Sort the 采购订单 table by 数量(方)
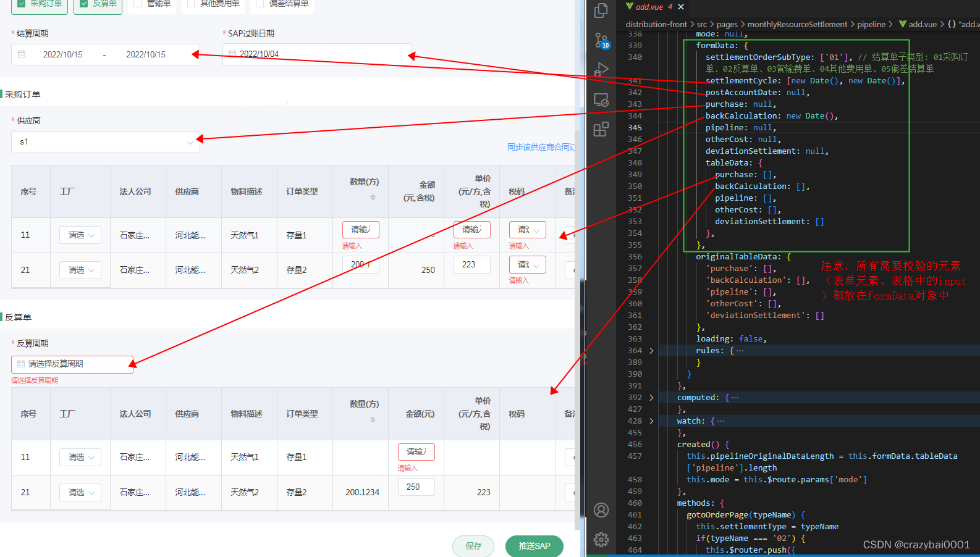 click(x=373, y=198)
